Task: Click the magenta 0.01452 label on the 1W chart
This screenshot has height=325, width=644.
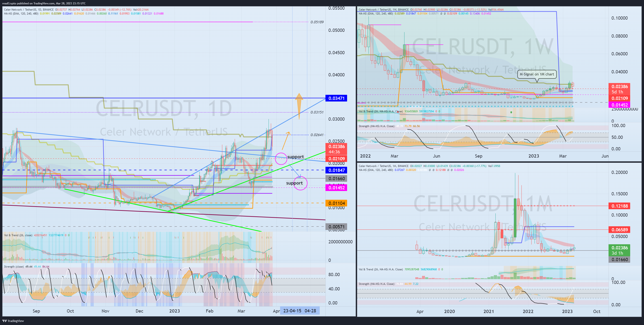Action: [619, 105]
